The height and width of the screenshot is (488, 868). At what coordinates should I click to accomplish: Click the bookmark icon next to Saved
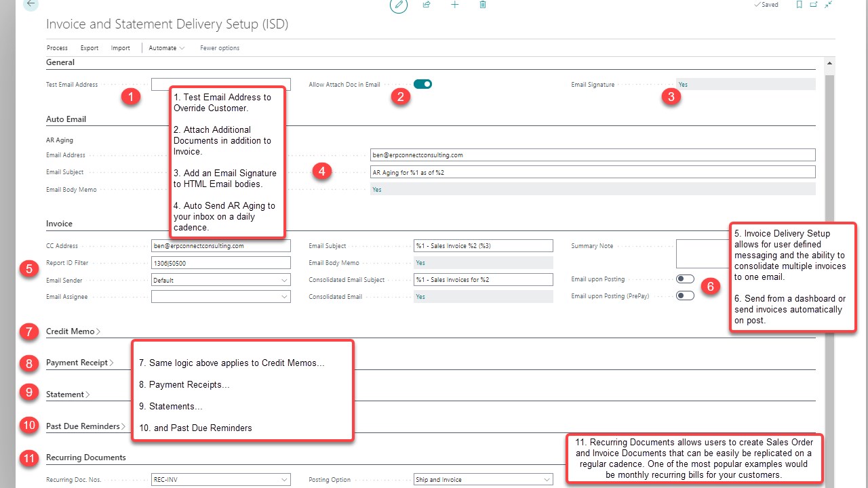coord(799,5)
